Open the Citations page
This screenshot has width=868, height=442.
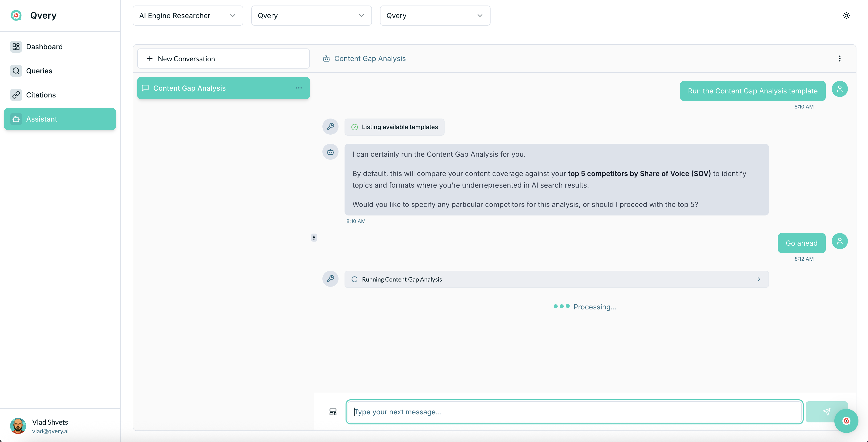[41, 95]
